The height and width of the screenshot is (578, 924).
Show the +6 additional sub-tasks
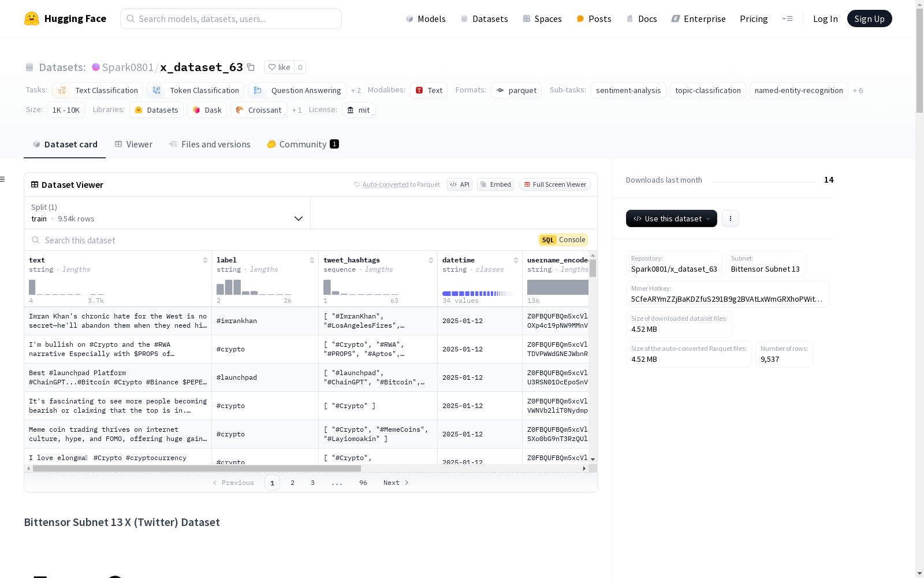858,90
